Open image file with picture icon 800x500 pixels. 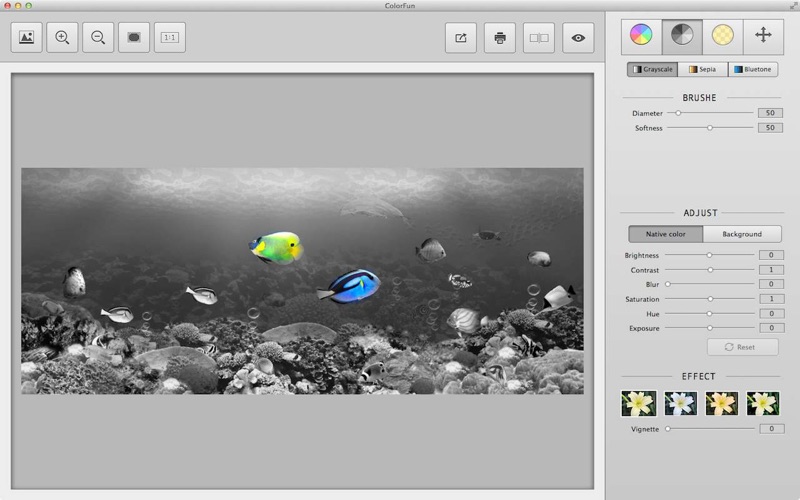(x=27, y=37)
